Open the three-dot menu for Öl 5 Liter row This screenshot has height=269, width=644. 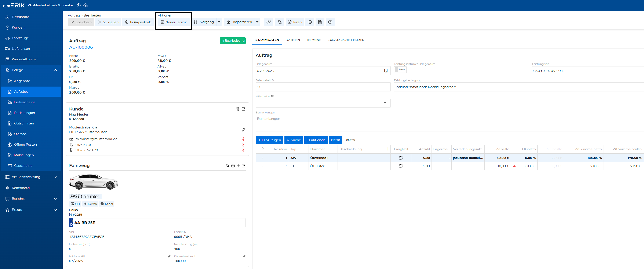coord(262,166)
